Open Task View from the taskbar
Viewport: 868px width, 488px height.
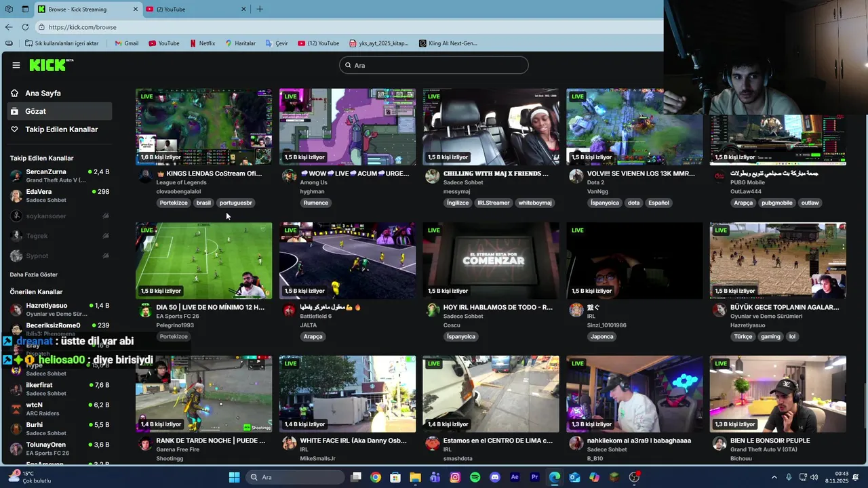[x=355, y=477]
